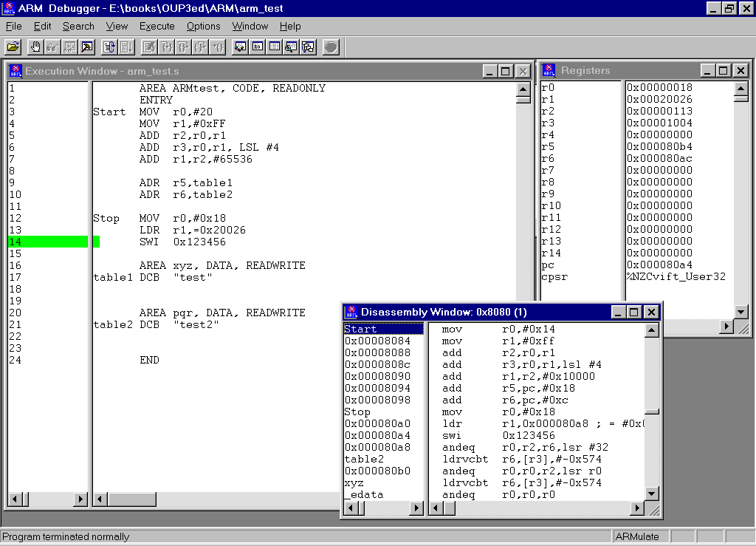The height and width of the screenshot is (546, 756).
Task: Click the memory window toolbar icon
Action: pos(274,47)
